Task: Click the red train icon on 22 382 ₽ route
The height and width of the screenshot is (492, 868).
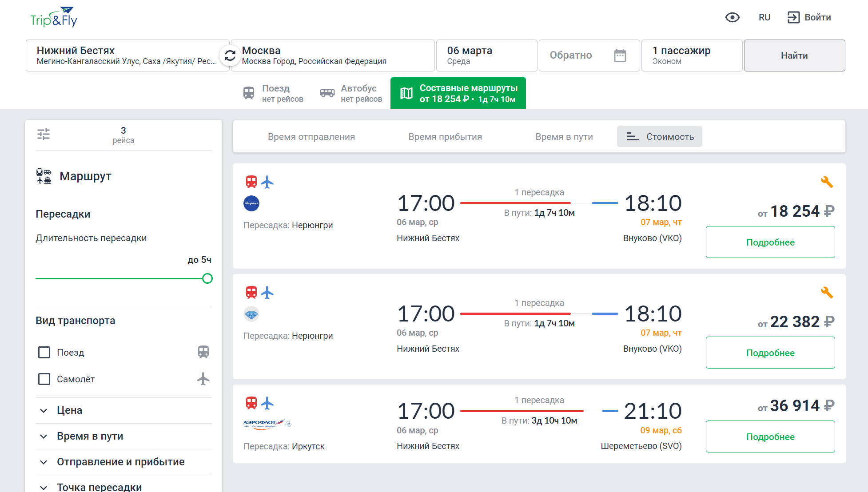Action: [x=251, y=292]
